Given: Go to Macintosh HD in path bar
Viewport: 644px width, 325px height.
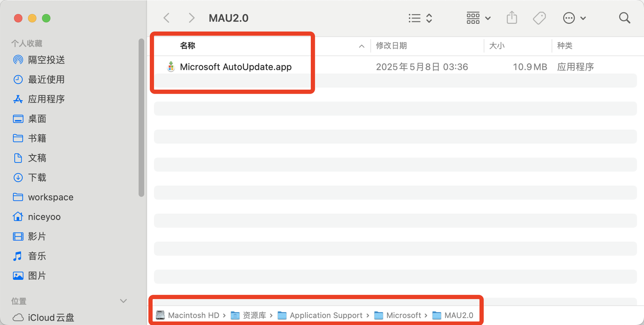Looking at the screenshot, I should (188, 316).
